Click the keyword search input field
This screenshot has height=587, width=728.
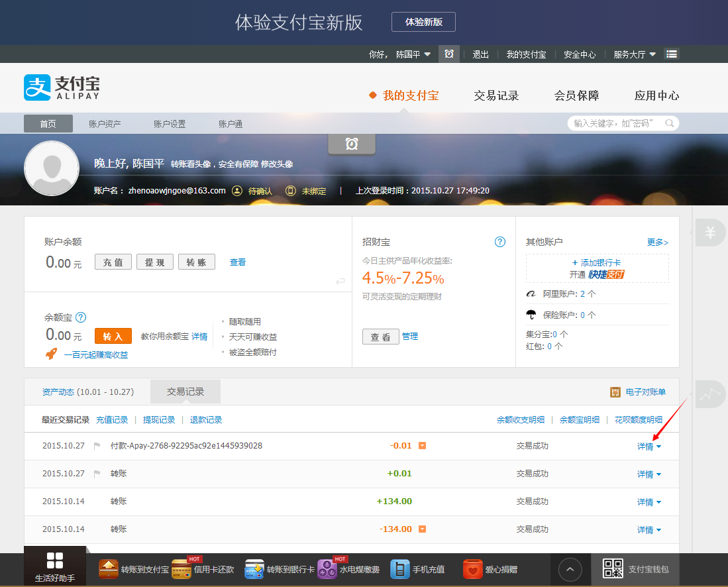623,123
